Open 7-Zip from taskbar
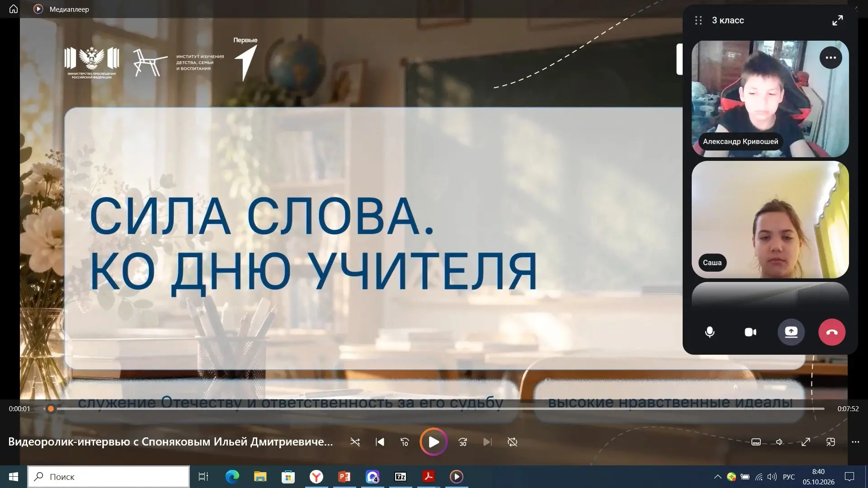The image size is (868, 488). pyautogui.click(x=401, y=477)
